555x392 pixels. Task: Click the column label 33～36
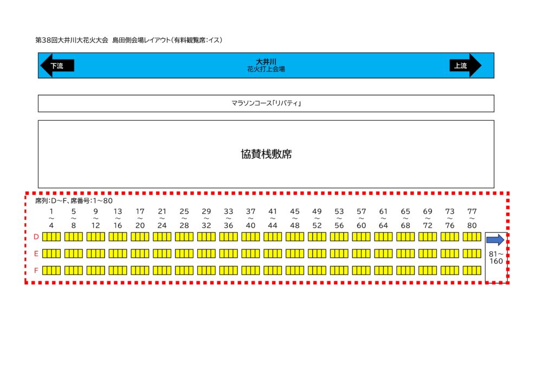(229, 218)
